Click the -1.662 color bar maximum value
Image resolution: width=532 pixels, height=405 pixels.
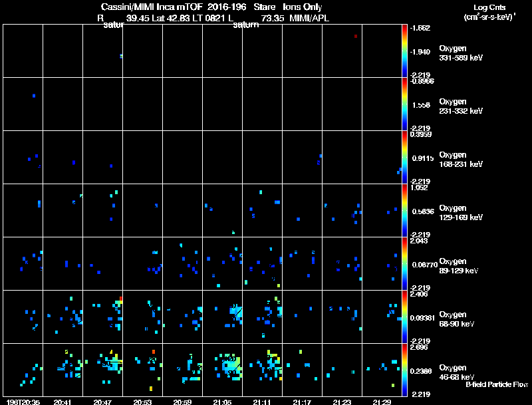point(420,28)
